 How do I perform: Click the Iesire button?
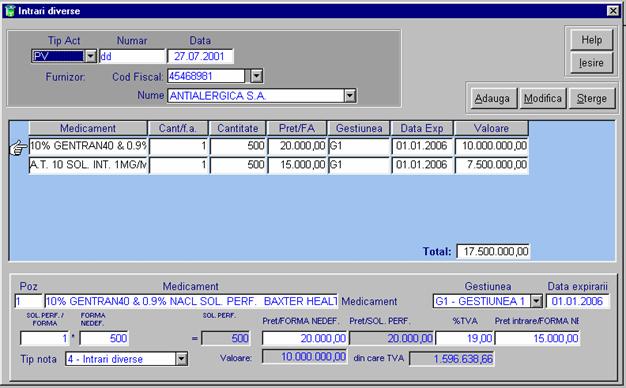pos(591,63)
